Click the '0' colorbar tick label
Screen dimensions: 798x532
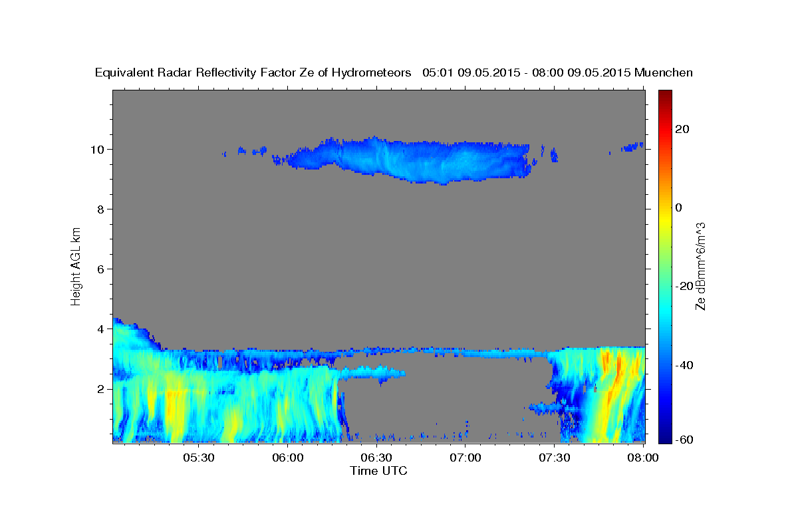pyautogui.click(x=679, y=207)
